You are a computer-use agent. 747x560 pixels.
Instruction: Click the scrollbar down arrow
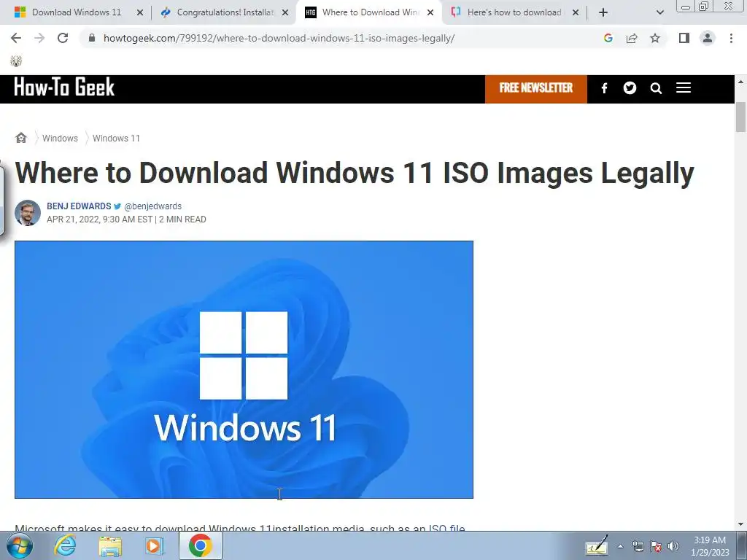tap(740, 525)
